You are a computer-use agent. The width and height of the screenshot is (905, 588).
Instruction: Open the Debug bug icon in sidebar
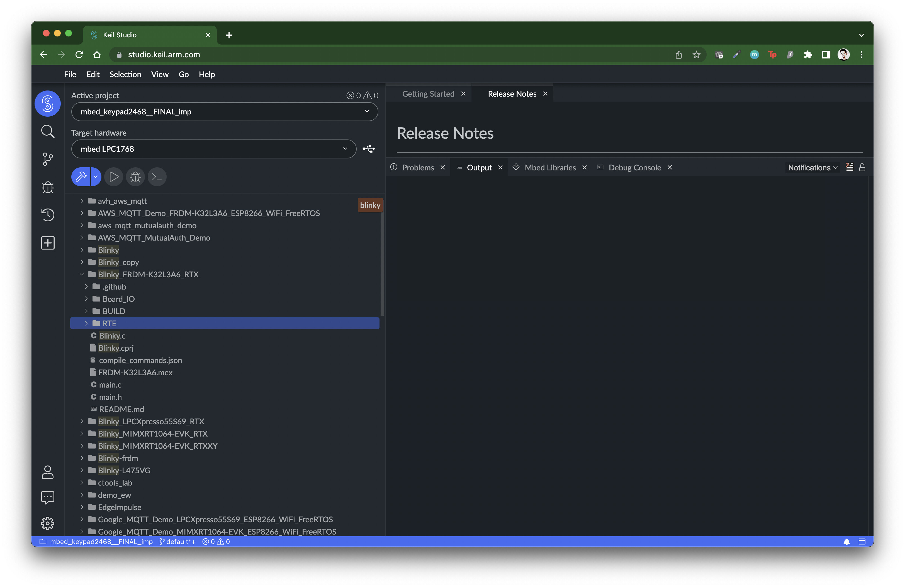click(48, 187)
